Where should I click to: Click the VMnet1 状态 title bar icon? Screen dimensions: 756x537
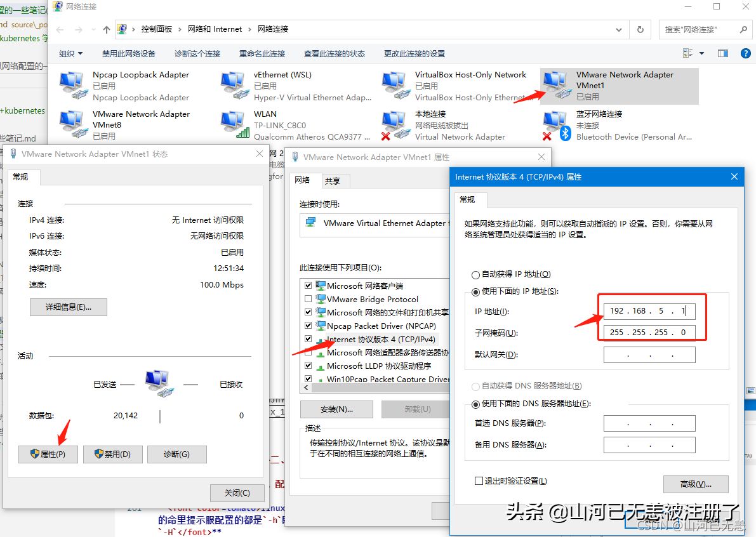point(13,154)
